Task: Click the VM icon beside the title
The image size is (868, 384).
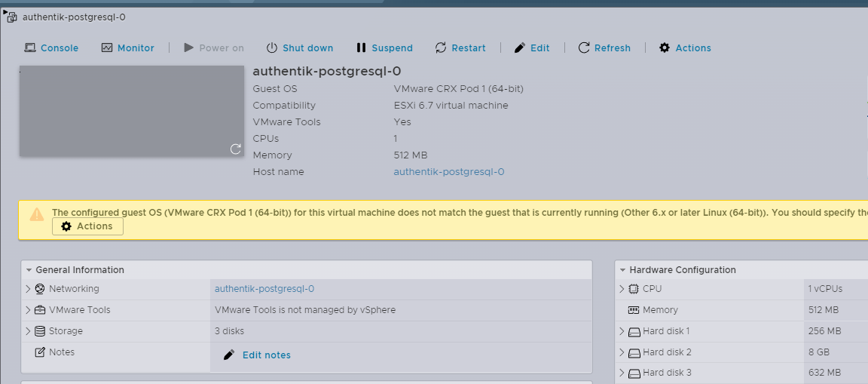Action: (x=11, y=16)
